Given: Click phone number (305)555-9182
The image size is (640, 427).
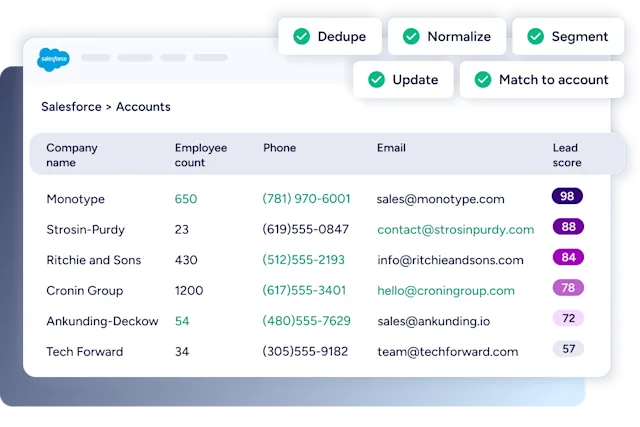Looking at the screenshot, I should (x=305, y=351).
